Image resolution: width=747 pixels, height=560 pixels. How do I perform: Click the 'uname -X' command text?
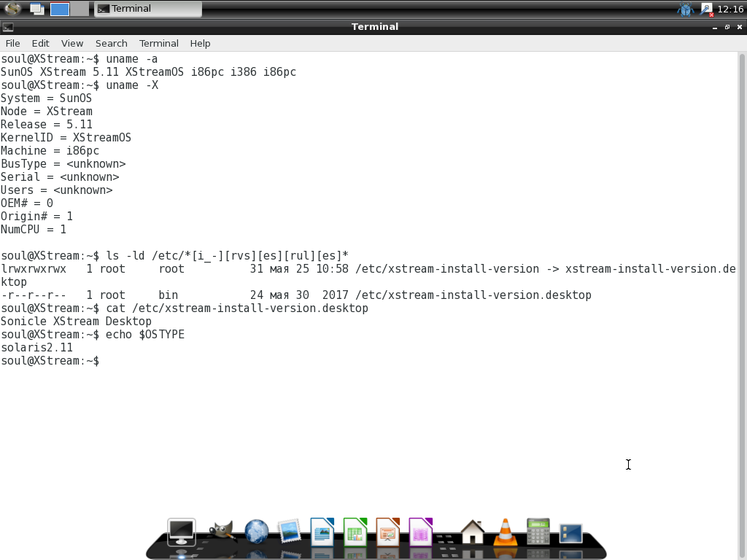132,85
